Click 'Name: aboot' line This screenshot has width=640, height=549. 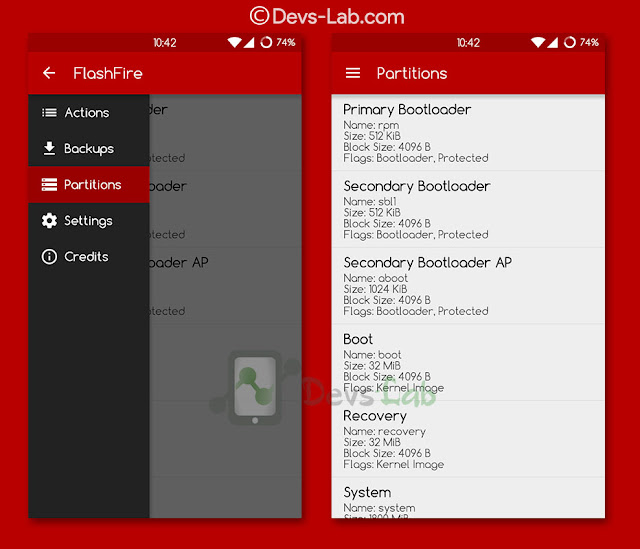coord(376,278)
